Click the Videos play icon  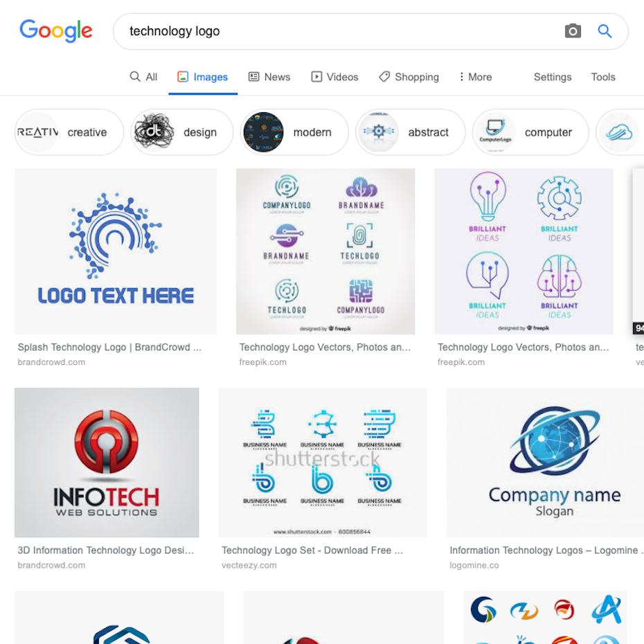click(316, 77)
